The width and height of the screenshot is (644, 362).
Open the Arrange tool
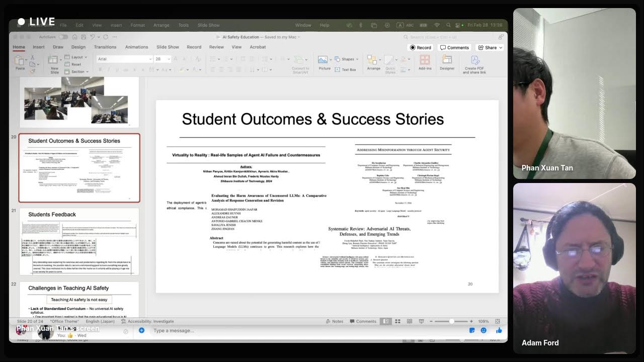pyautogui.click(x=373, y=63)
